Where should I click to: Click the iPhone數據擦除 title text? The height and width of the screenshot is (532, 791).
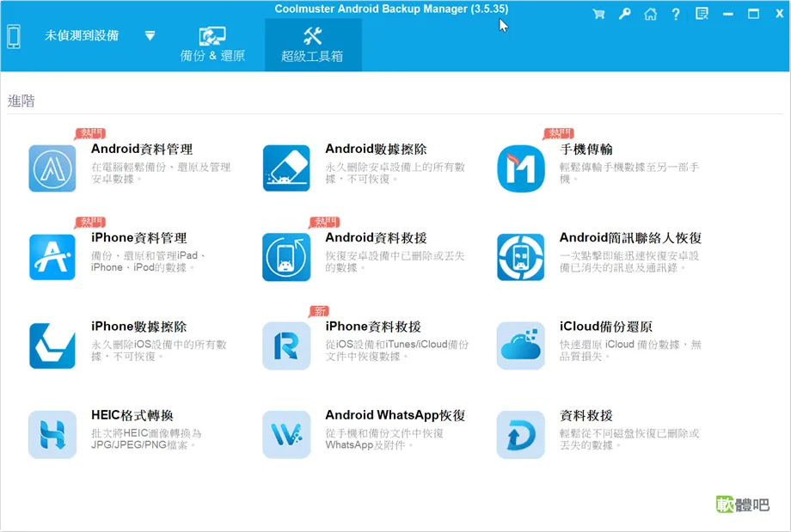click(138, 327)
